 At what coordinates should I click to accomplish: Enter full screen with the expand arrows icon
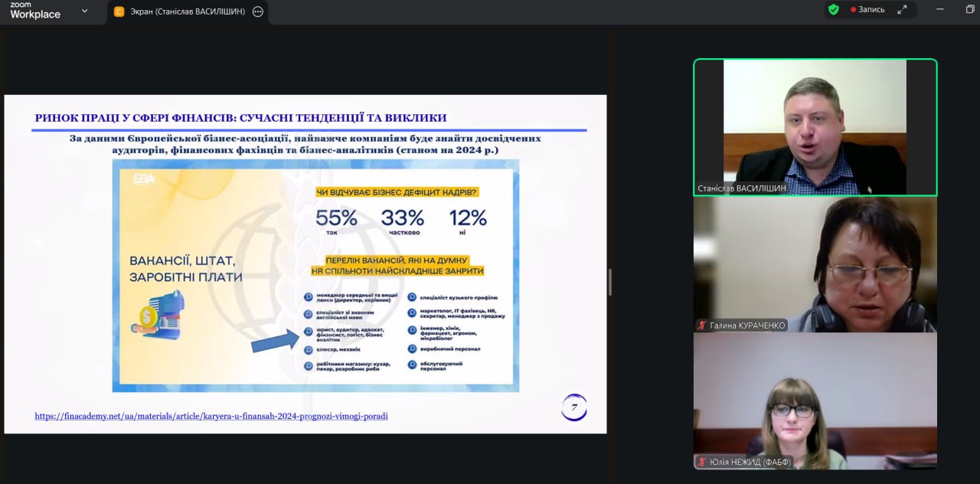[903, 10]
